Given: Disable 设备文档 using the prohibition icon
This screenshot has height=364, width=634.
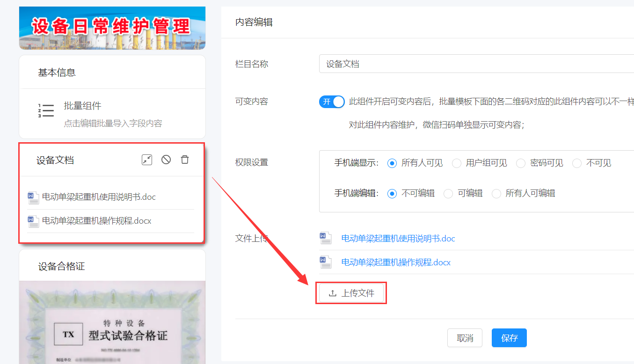Looking at the screenshot, I should (x=166, y=160).
